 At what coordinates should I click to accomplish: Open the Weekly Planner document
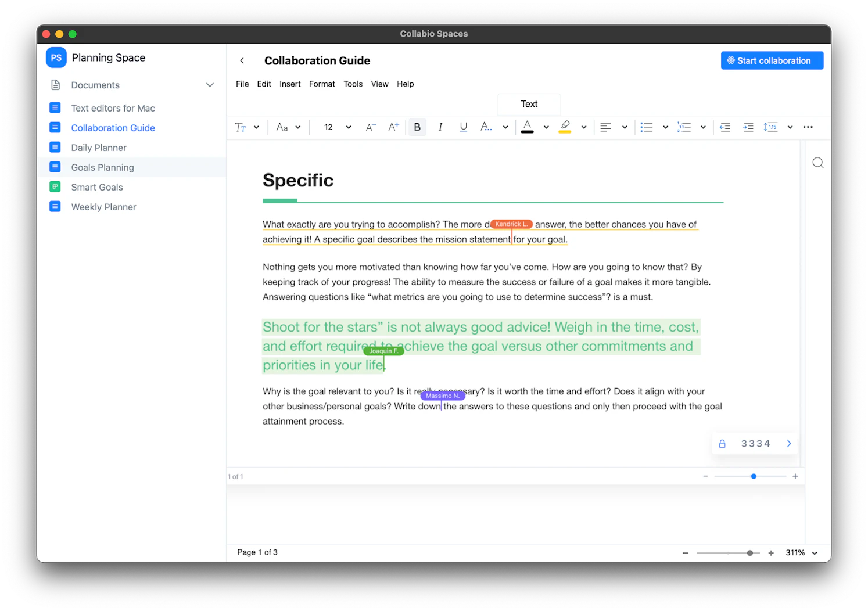pyautogui.click(x=132, y=207)
